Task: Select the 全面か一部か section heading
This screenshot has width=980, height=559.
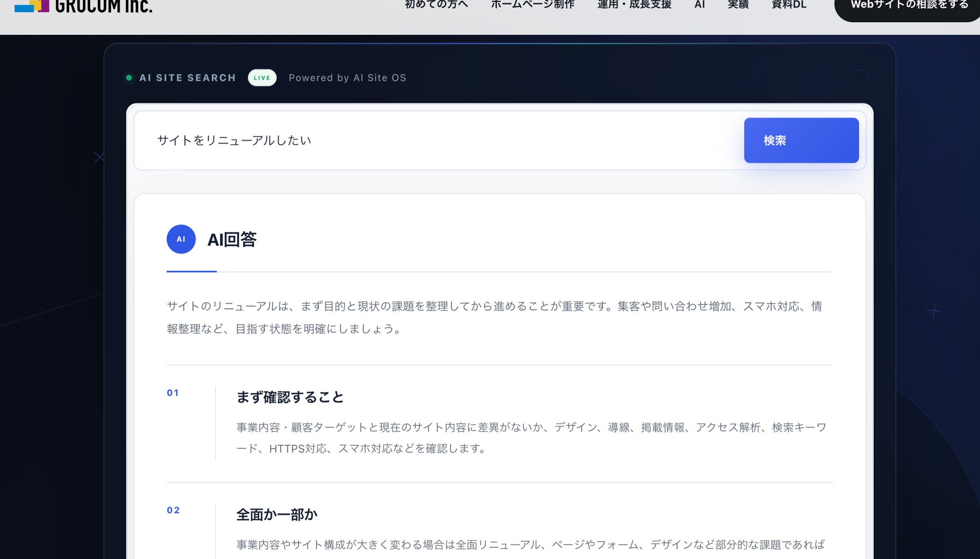Action: click(277, 514)
